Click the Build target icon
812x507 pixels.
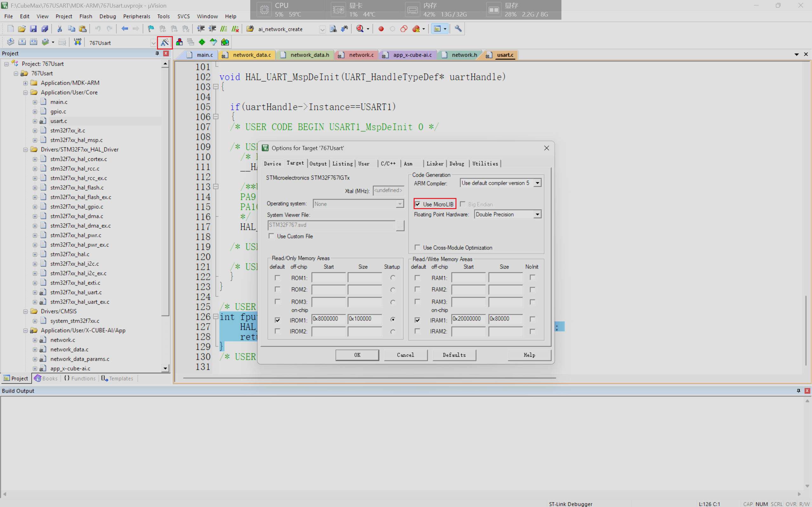[22, 42]
